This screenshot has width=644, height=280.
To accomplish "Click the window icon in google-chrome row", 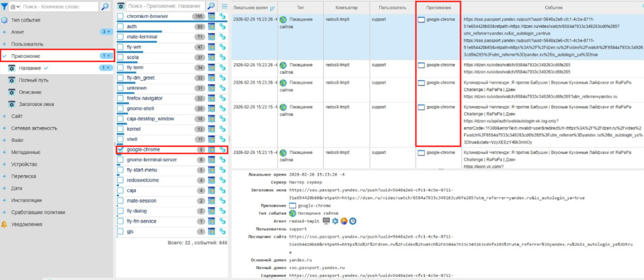I will click(211, 150).
